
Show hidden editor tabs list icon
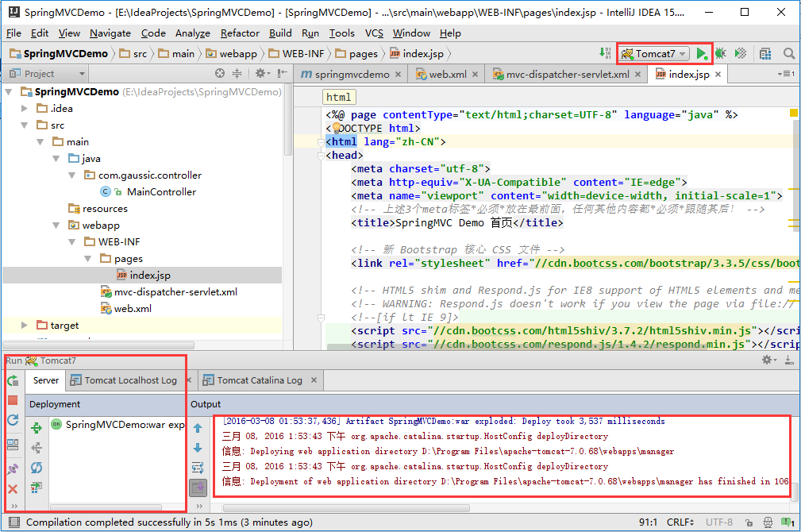tap(787, 74)
